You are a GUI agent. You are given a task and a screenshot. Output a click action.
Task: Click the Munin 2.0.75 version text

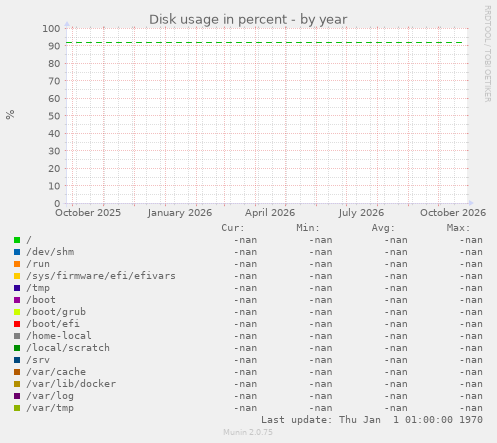click(248, 432)
